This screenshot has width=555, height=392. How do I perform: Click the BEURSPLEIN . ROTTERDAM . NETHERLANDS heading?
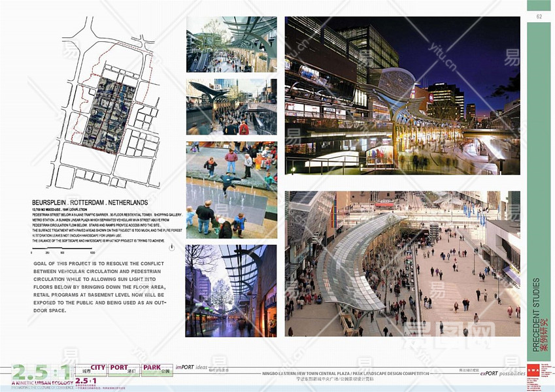90,203
